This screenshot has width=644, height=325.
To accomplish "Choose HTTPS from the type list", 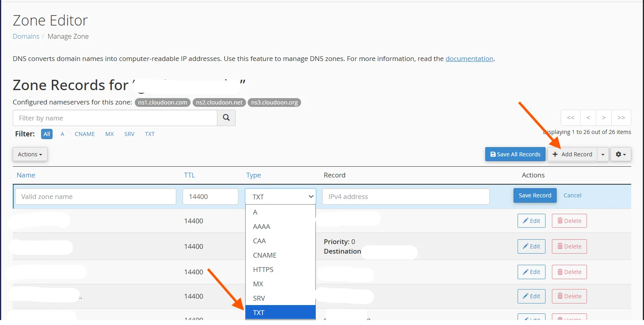I will point(280,270).
